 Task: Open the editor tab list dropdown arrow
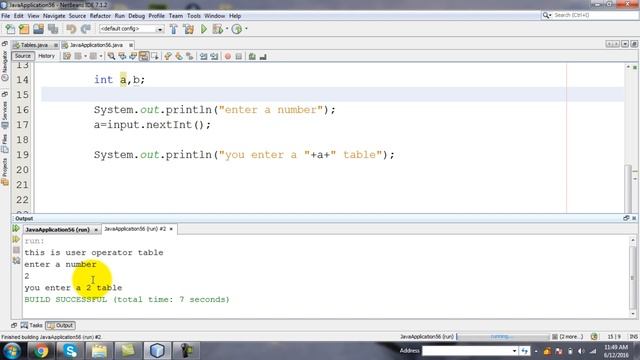coord(625,44)
